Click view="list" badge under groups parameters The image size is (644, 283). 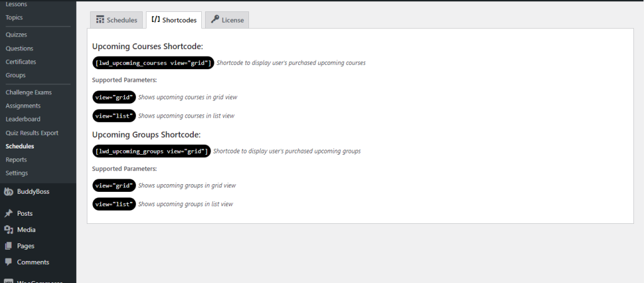[114, 204]
